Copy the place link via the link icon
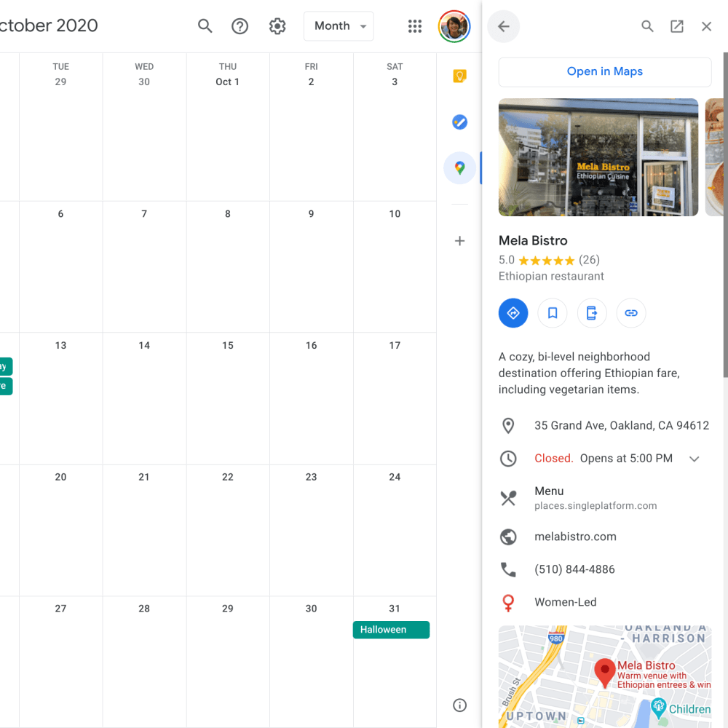 pyautogui.click(x=631, y=313)
